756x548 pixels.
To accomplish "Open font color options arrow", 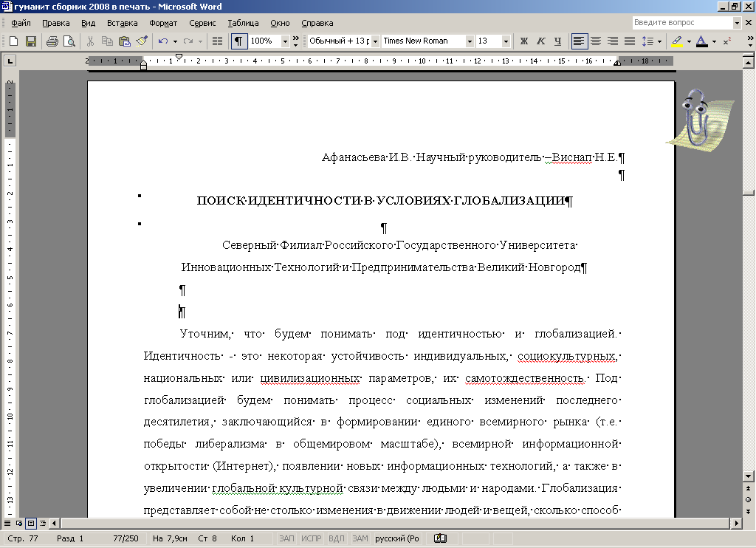I will click(x=714, y=41).
